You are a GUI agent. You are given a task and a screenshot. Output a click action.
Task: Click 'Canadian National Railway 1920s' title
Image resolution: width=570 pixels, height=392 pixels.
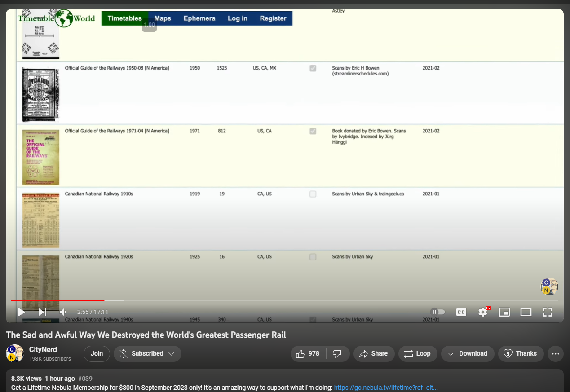(99, 257)
